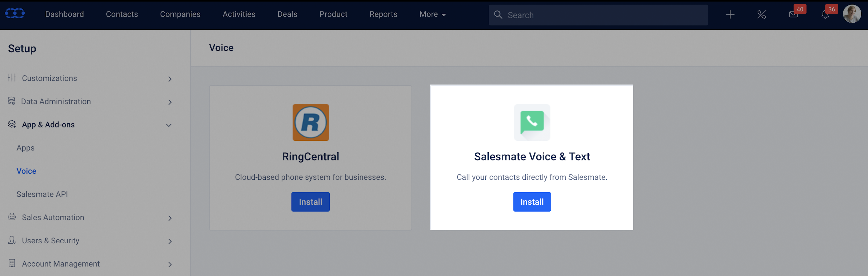Open the user profile avatar
The width and height of the screenshot is (868, 276).
(x=852, y=14)
